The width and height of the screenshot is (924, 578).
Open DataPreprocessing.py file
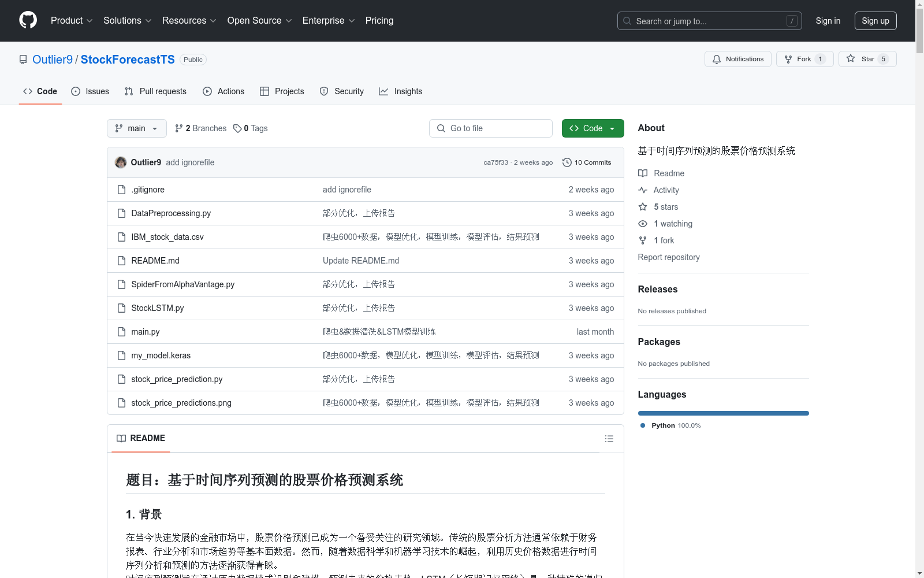pyautogui.click(x=171, y=213)
